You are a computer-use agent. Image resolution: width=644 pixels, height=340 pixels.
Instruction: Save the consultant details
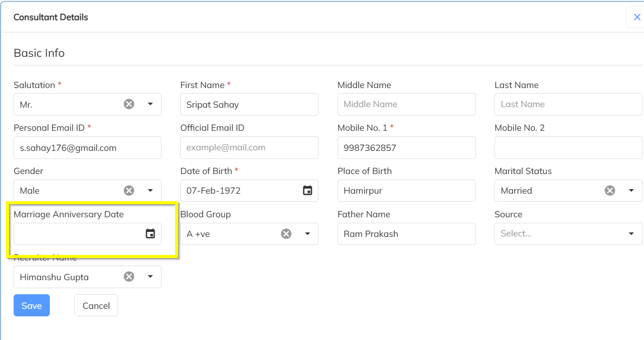coord(32,305)
